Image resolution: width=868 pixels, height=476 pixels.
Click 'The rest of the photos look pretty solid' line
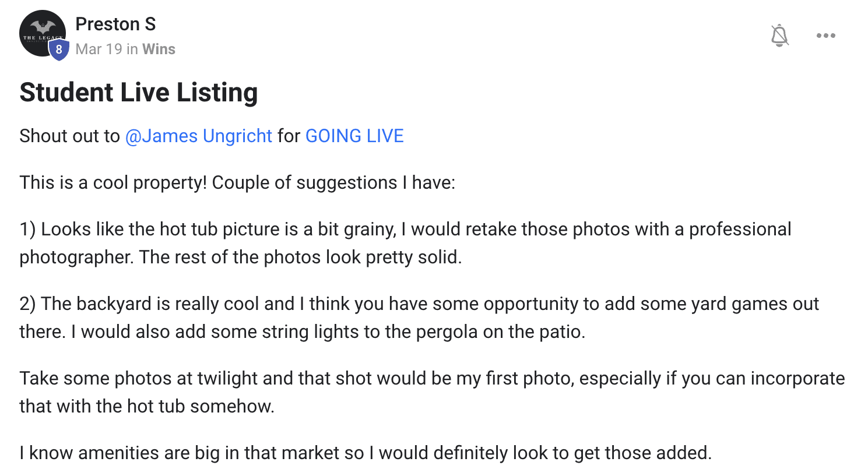pos(300,257)
